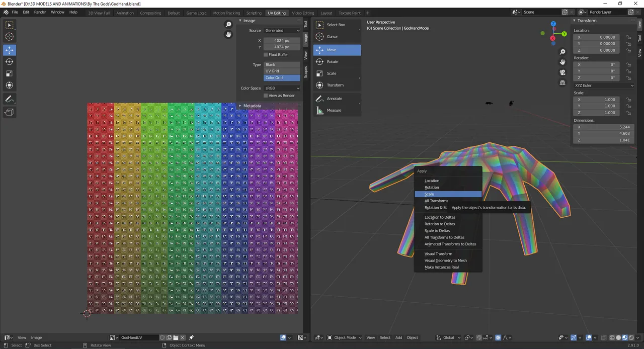644x349 pixels.
Task: Choose Rotation in the Apply menu
Action: 448,188
